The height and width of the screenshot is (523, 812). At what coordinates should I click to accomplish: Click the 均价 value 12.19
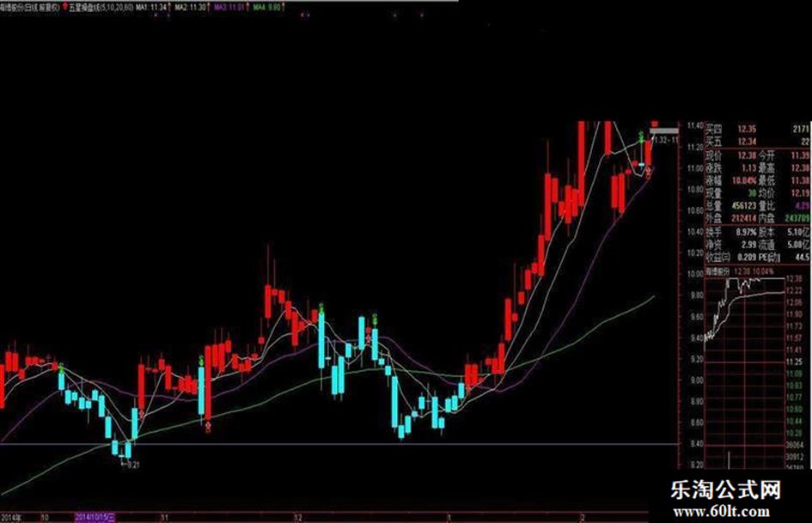coord(800,193)
